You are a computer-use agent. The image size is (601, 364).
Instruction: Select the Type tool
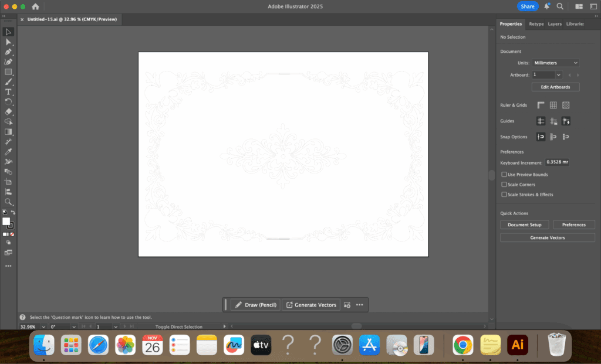(x=9, y=92)
